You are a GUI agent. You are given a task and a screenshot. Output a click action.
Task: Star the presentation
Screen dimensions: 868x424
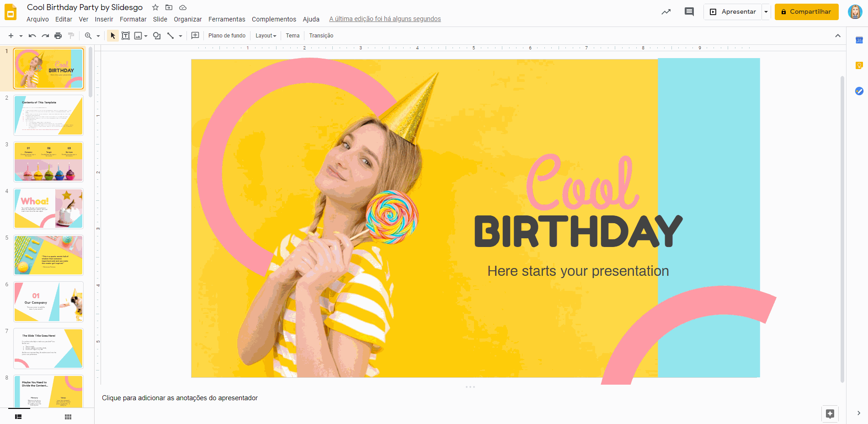pyautogui.click(x=155, y=7)
